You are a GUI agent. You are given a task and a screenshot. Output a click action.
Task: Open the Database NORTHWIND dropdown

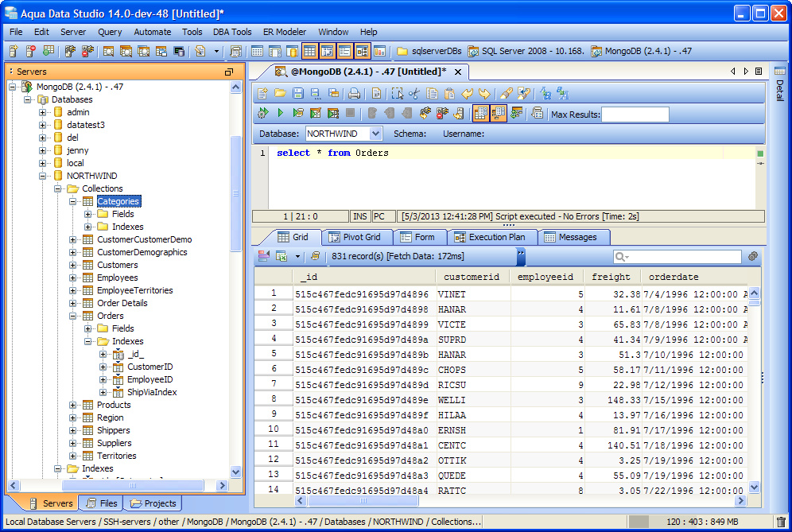(x=375, y=134)
